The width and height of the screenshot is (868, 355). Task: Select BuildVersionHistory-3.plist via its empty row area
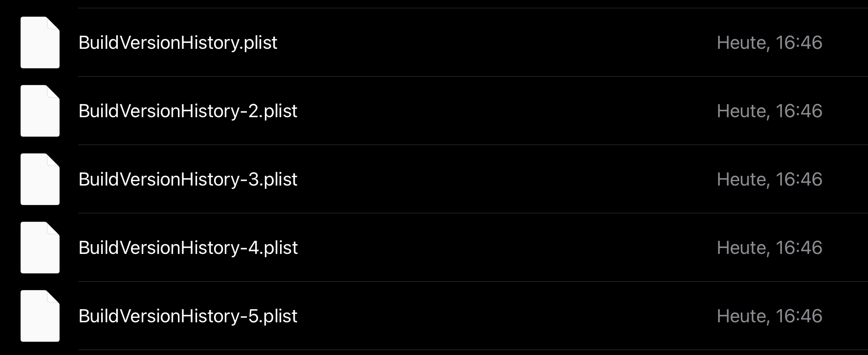pyautogui.click(x=489, y=179)
